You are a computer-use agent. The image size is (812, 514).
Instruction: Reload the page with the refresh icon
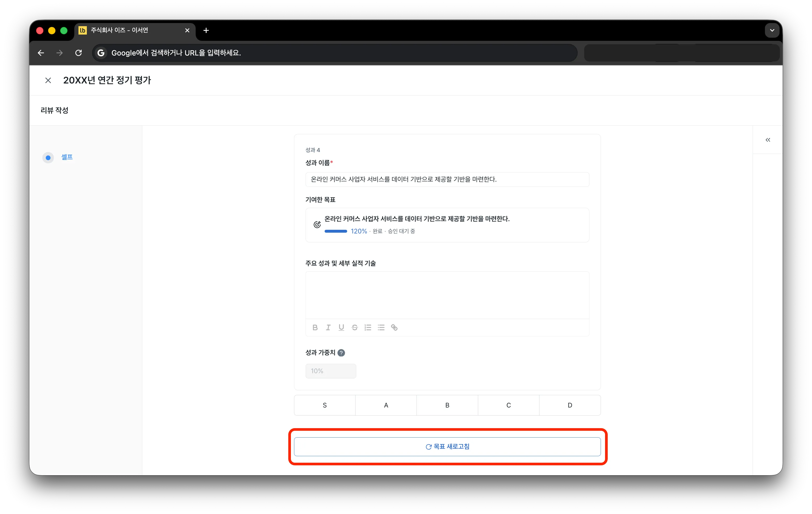(78, 53)
